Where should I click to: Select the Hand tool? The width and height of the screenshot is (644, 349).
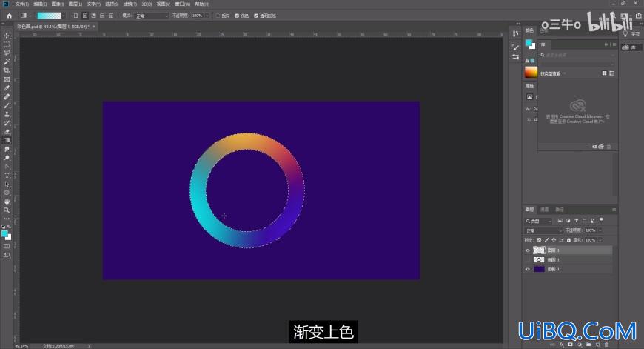tap(7, 202)
